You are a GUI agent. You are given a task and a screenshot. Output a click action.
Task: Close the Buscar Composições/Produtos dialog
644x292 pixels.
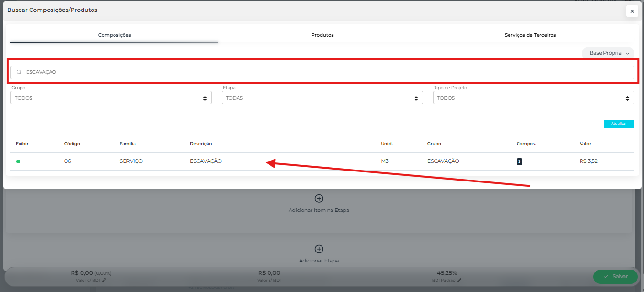632,11
